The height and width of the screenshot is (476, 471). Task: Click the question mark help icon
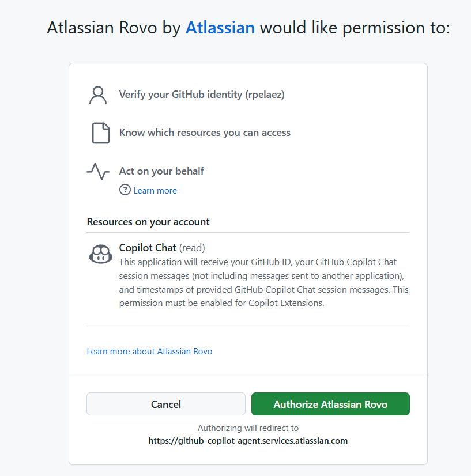[x=125, y=190]
